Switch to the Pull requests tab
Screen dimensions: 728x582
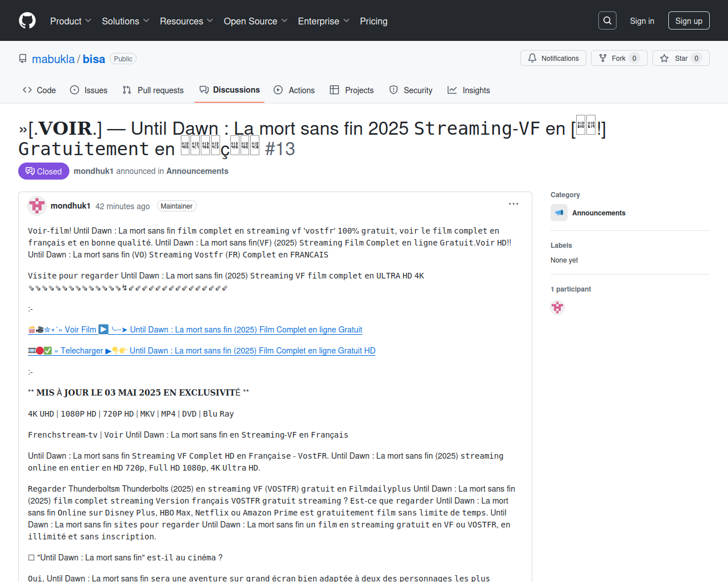click(x=153, y=90)
